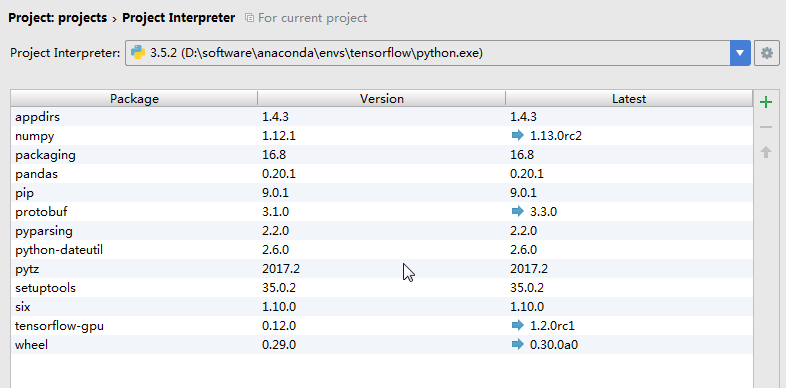Click update arrow icon in numpy row
Viewport: 786px width, 388px height.
[517, 135]
